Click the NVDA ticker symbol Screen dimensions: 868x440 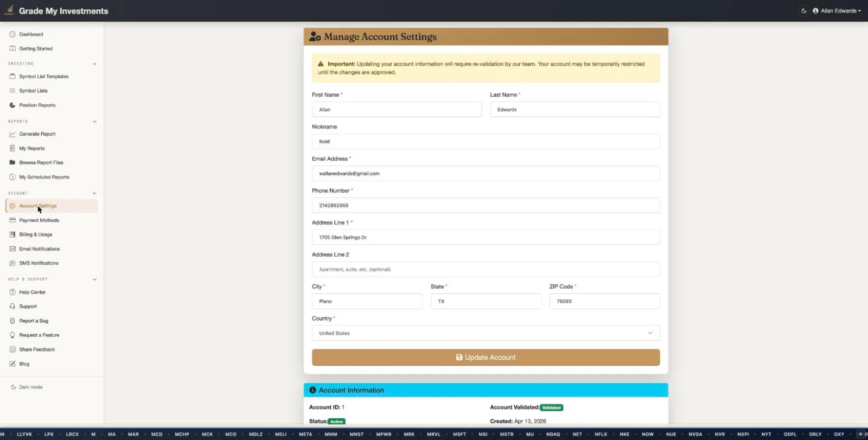pos(695,435)
